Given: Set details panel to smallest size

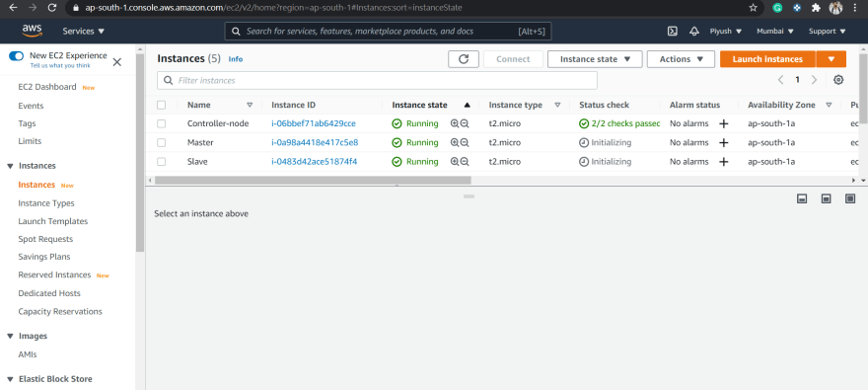Looking at the screenshot, I should (802, 198).
